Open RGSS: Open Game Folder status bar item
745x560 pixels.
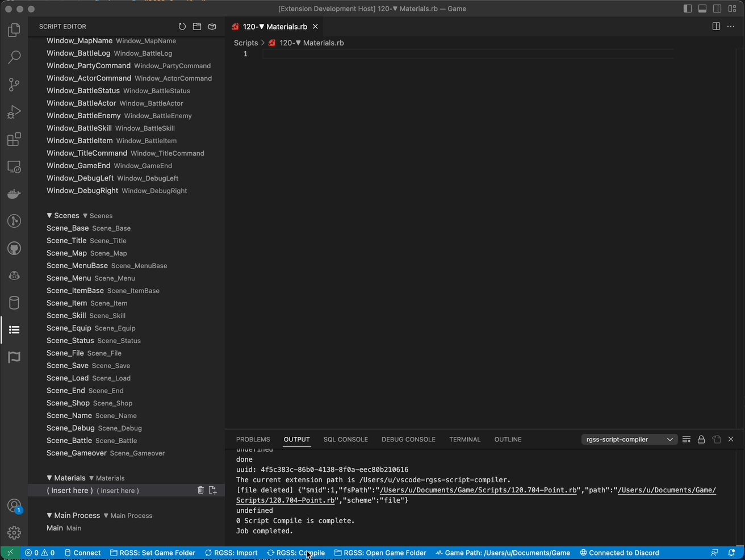(x=380, y=552)
